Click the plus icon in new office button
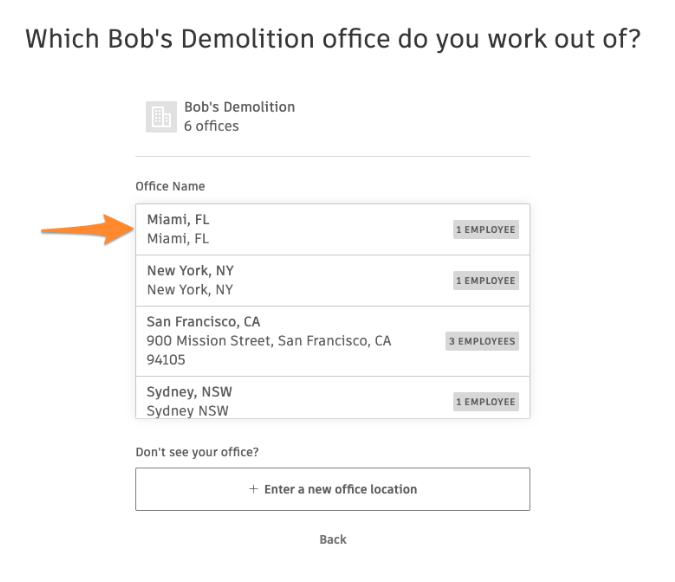This screenshot has height=582, width=675. (254, 489)
